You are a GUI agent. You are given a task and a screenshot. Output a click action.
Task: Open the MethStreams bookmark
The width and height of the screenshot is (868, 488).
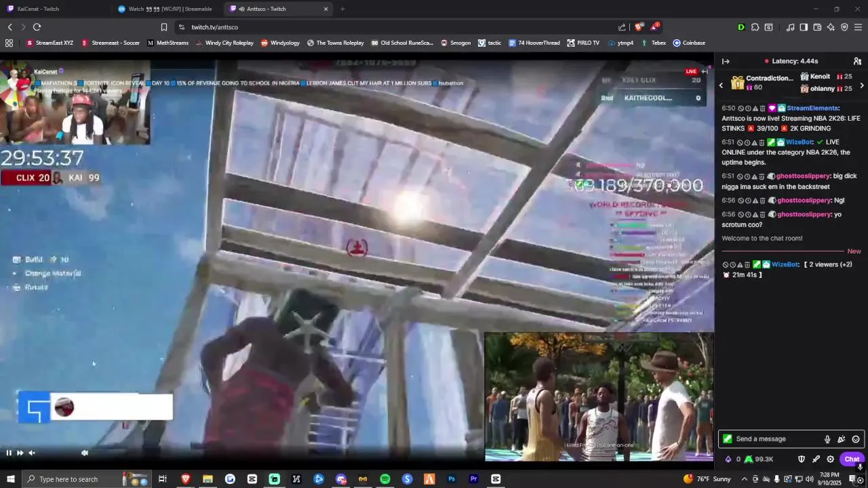click(167, 43)
